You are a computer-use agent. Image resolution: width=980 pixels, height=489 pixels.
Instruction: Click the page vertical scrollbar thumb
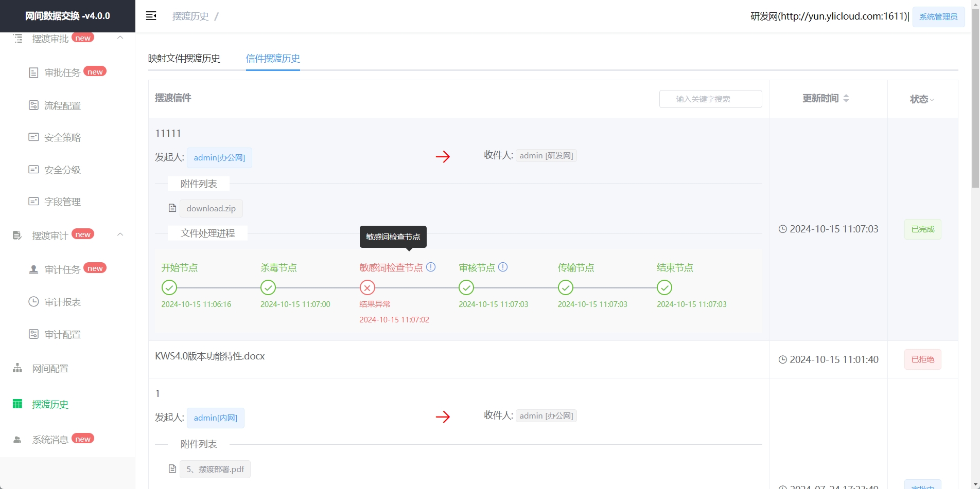tap(975, 98)
